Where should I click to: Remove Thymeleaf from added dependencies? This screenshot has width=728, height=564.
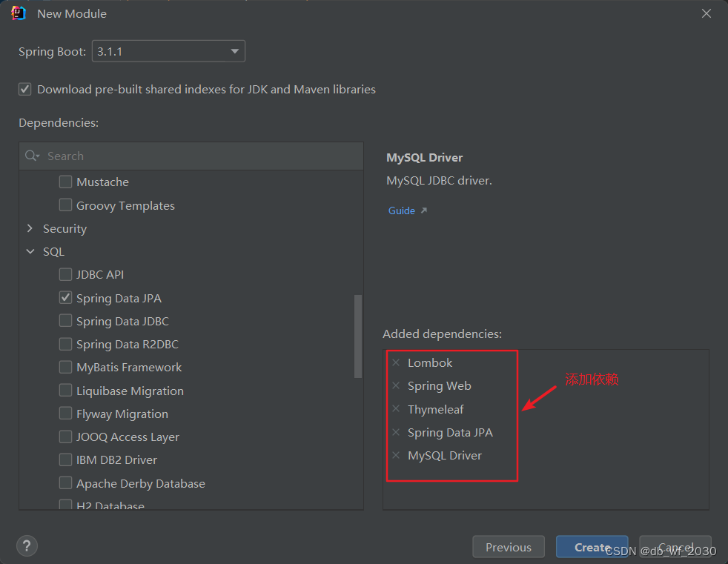coord(396,409)
